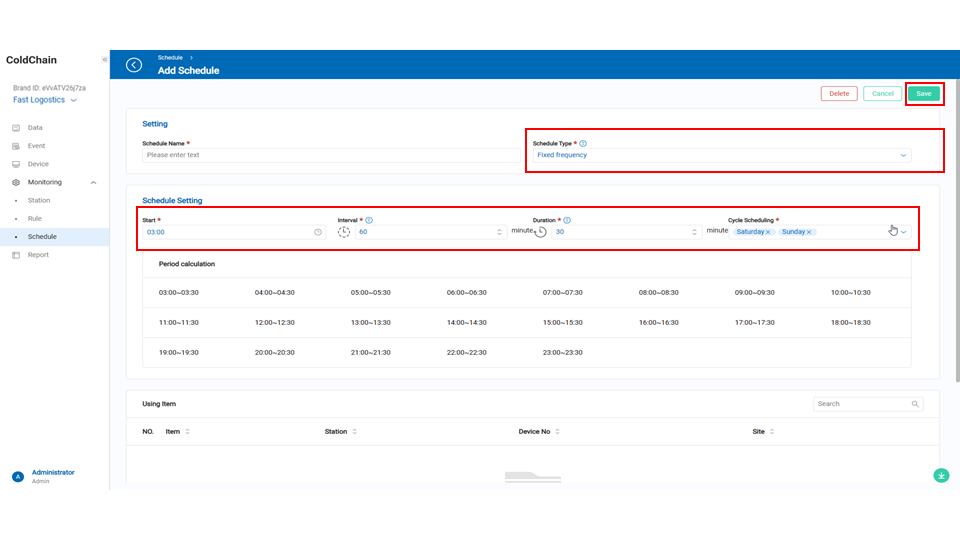Viewport: 960px width, 540px height.
Task: Click the info icon beside Duration label
Action: (567, 220)
